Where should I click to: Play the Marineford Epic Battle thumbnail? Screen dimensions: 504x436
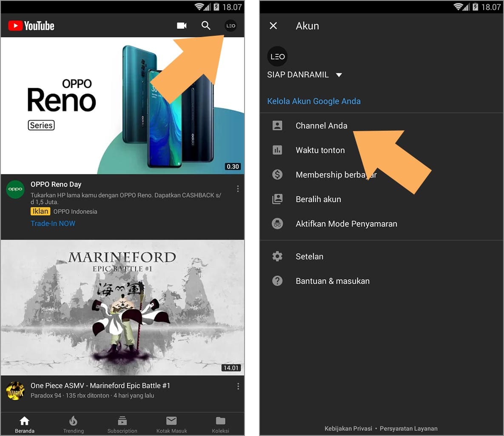coord(122,307)
